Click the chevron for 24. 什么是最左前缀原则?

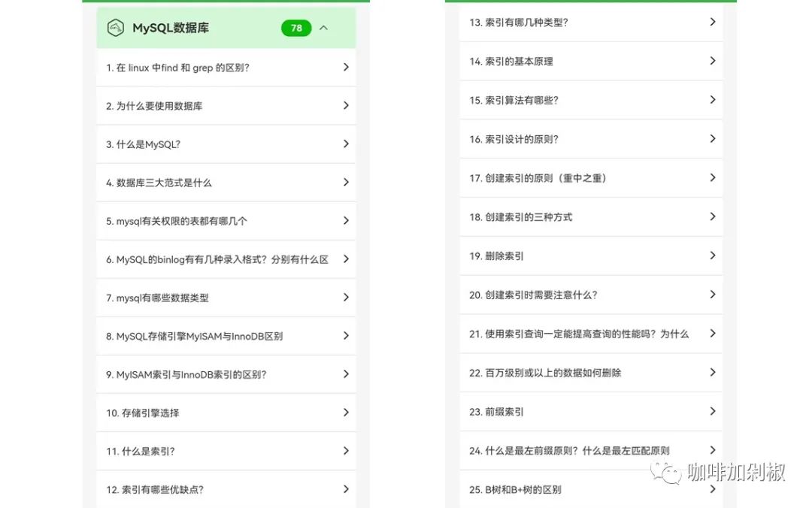click(x=713, y=450)
